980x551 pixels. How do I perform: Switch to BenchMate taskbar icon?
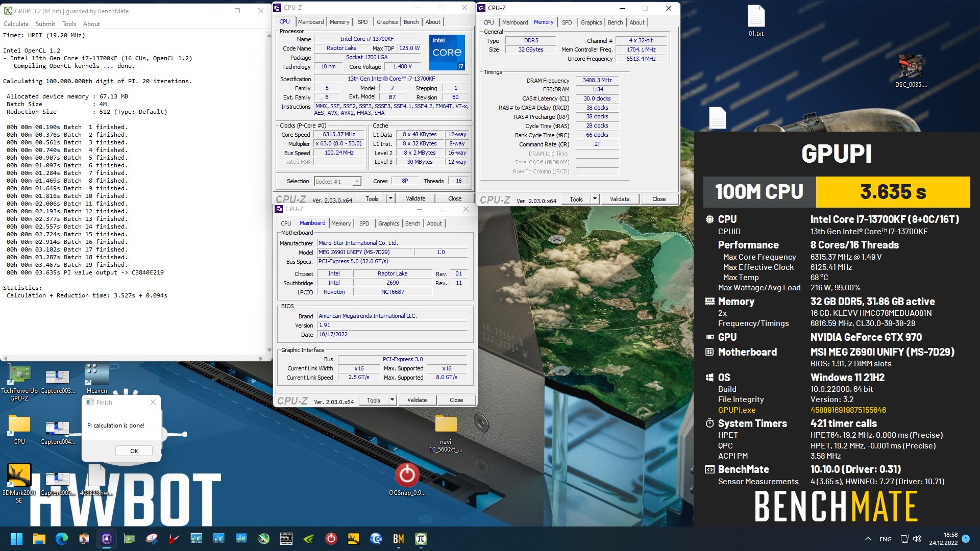(399, 539)
